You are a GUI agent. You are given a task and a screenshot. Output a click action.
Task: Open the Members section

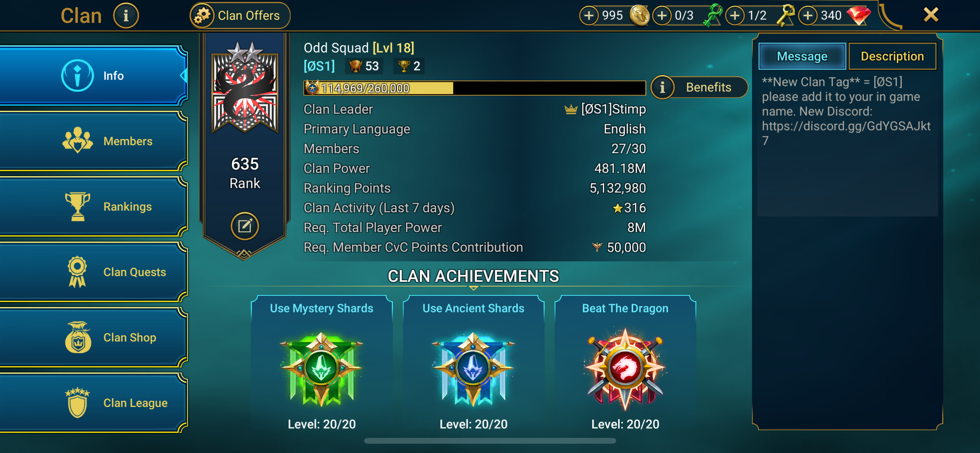pyautogui.click(x=94, y=141)
